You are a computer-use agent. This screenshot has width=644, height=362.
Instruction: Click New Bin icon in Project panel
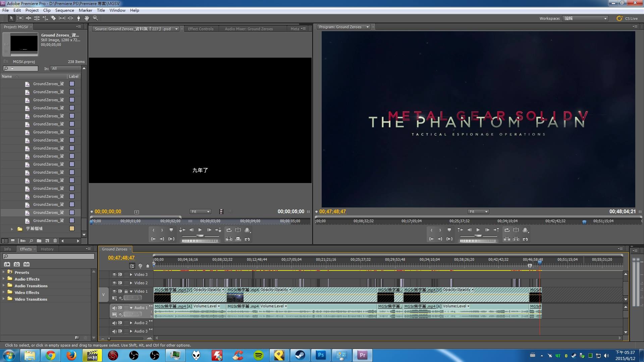click(x=39, y=241)
